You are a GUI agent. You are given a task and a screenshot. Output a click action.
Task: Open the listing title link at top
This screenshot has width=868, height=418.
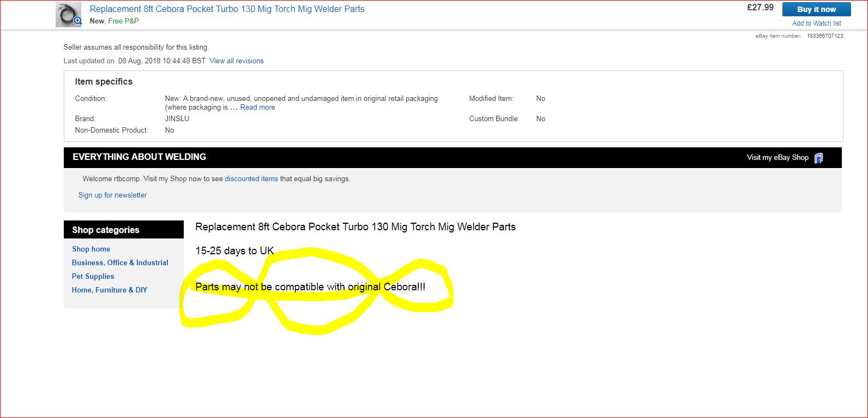(x=227, y=9)
